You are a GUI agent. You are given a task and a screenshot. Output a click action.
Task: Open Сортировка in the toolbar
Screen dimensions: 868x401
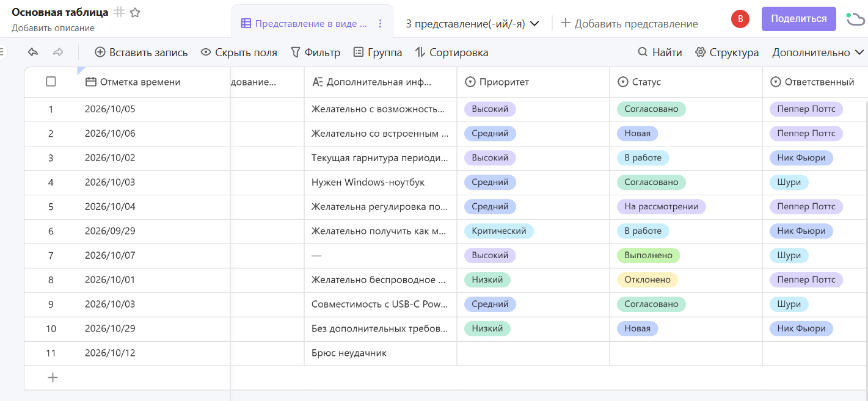click(451, 52)
